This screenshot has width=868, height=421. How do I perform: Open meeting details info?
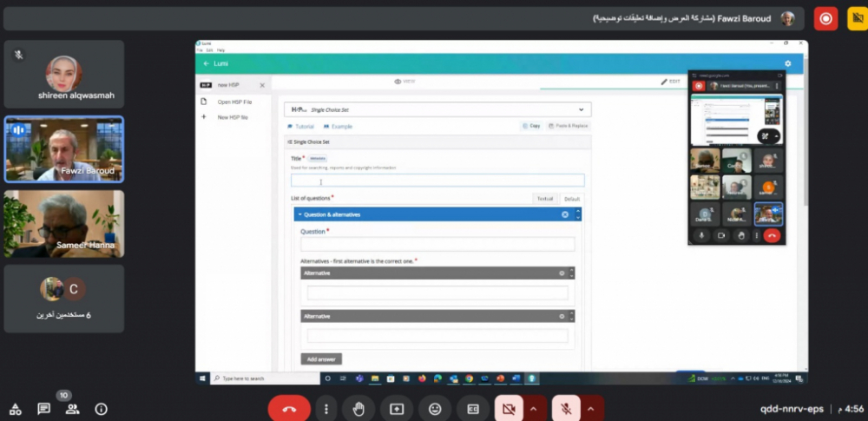tap(101, 410)
